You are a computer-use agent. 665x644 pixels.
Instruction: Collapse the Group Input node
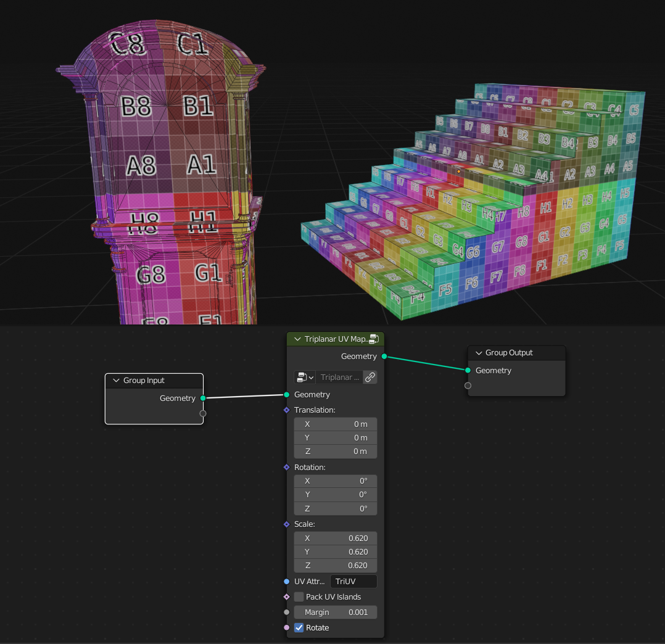pyautogui.click(x=115, y=380)
